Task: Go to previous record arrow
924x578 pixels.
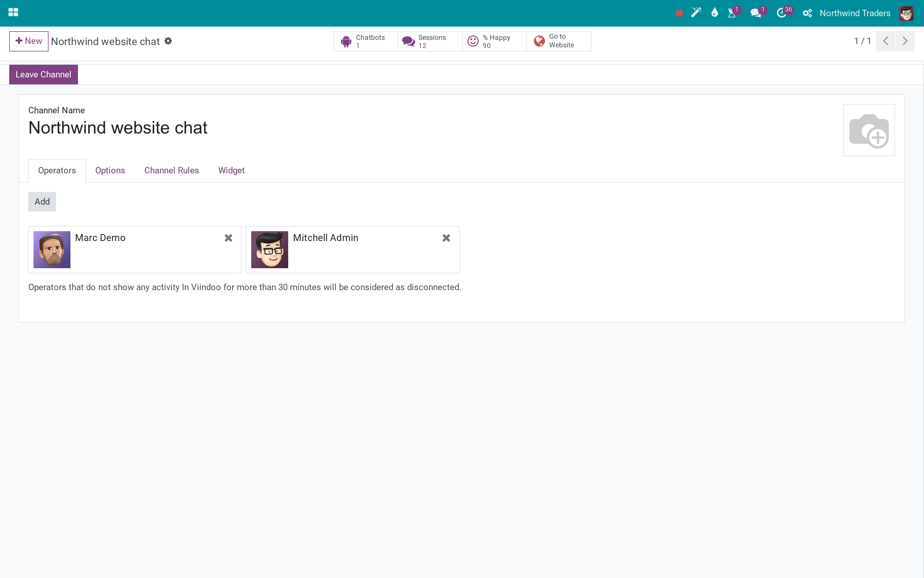Action: coord(885,41)
